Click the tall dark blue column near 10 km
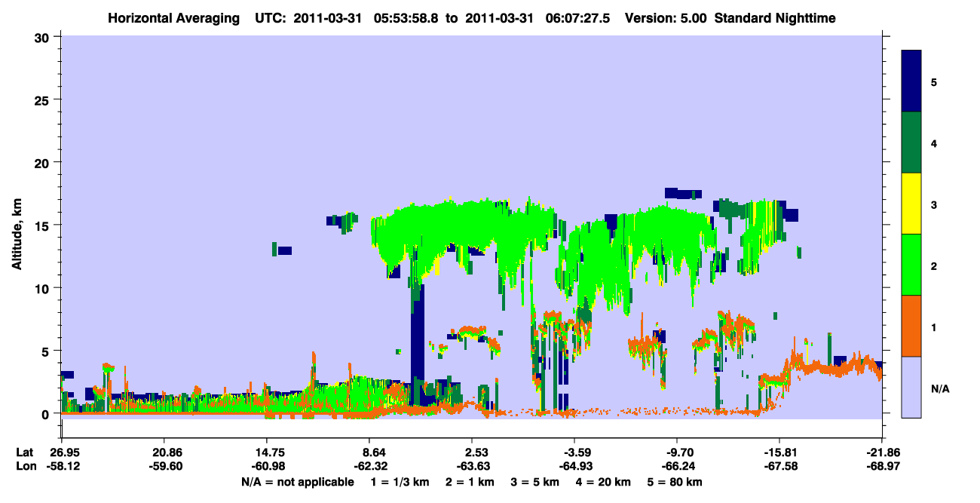The width and height of the screenshot is (980, 503). (418, 332)
